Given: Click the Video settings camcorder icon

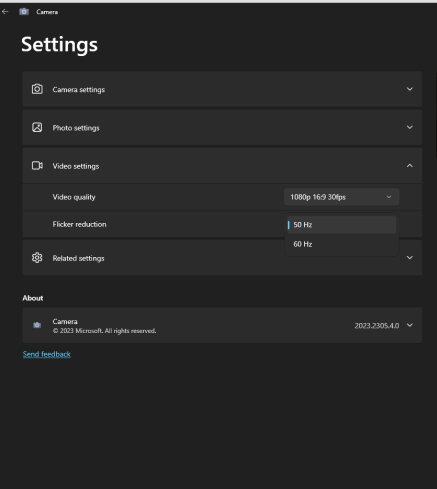Looking at the screenshot, I should pyautogui.click(x=37, y=166).
